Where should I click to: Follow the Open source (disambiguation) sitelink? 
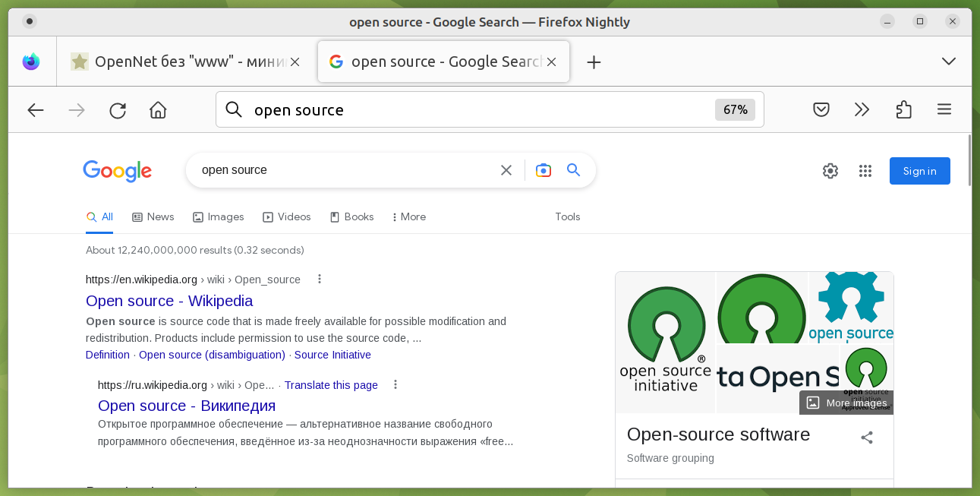coord(212,355)
